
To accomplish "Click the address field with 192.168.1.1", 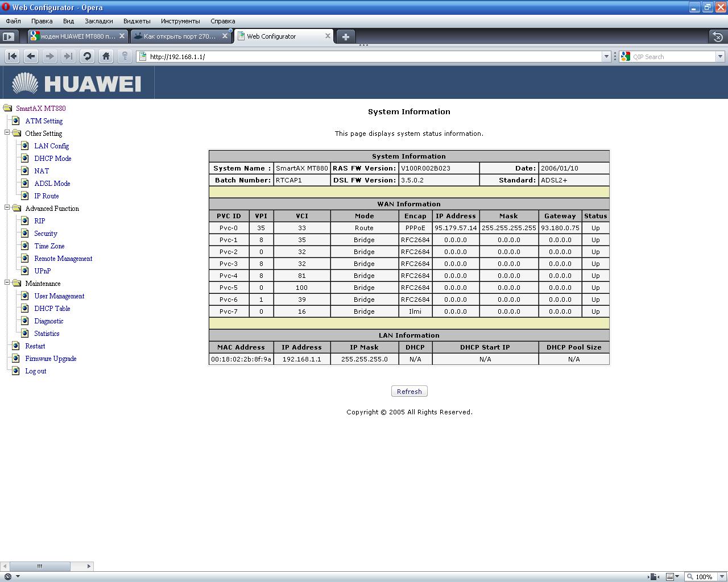I will point(373,56).
